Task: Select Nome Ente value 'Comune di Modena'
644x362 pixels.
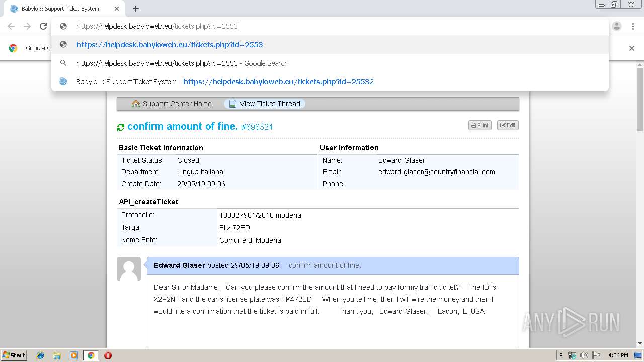Action: pyautogui.click(x=250, y=240)
